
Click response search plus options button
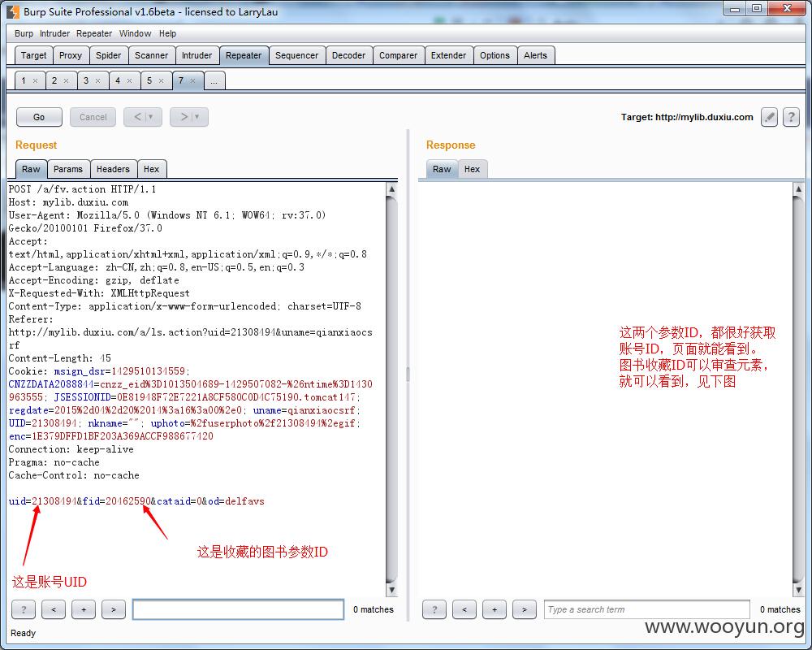coord(494,609)
